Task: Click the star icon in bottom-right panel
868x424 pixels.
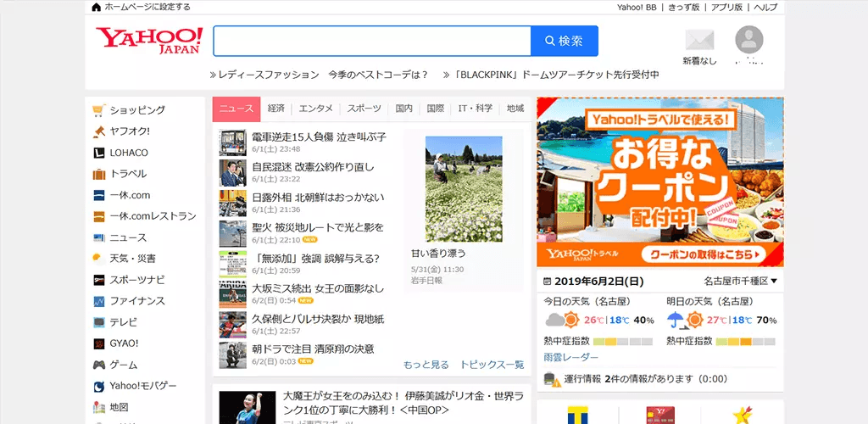Action: (742, 416)
